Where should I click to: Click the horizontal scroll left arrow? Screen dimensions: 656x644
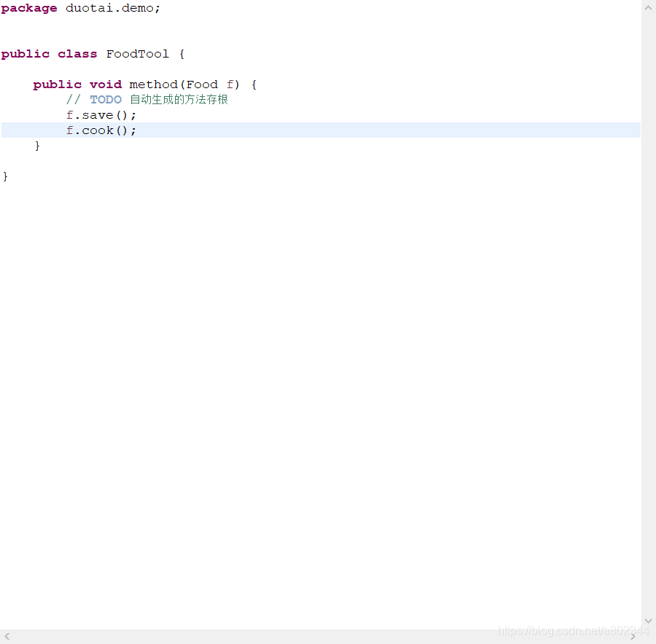(x=7, y=637)
